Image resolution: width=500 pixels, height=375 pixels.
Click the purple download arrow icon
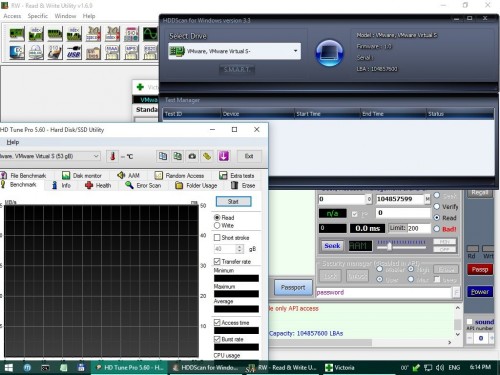223,156
